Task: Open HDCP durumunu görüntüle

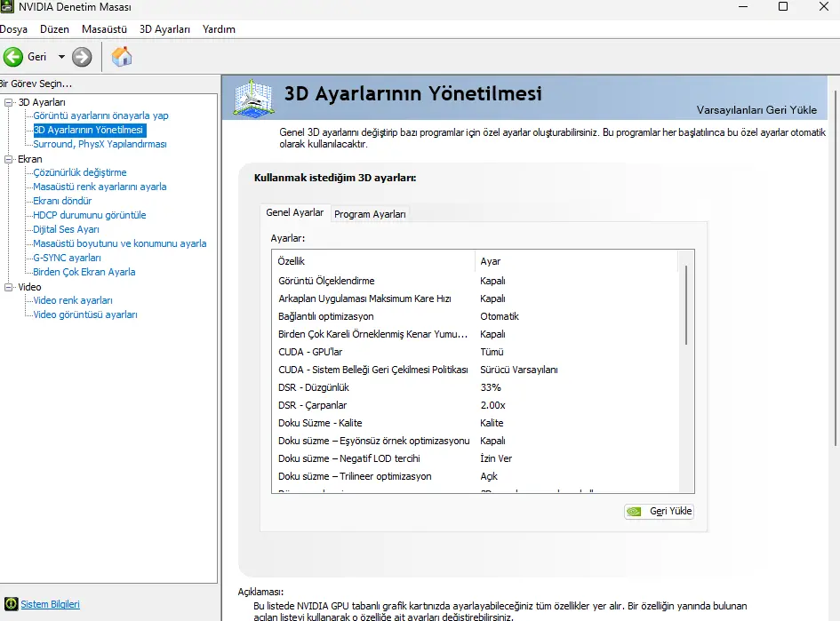Action: tap(90, 215)
